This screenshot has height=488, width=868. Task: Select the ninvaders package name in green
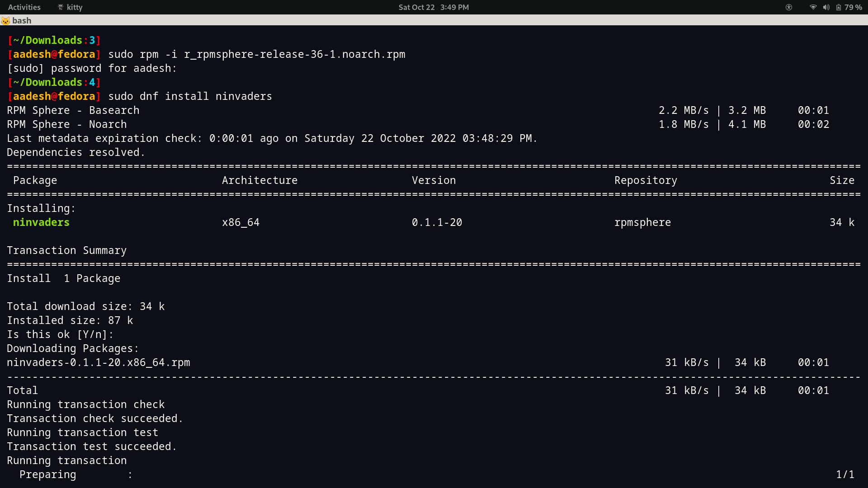click(x=41, y=222)
